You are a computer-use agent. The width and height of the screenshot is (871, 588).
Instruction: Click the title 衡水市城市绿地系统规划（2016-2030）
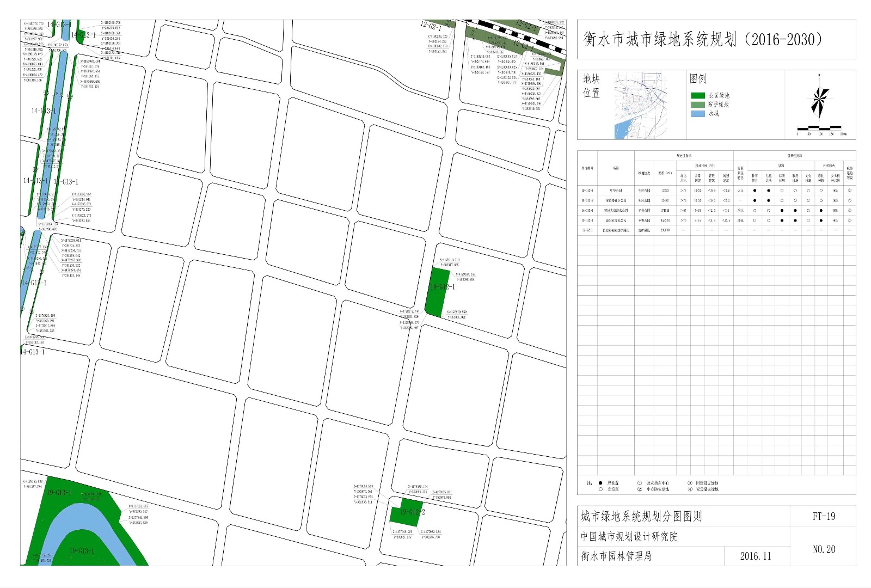pyautogui.click(x=702, y=40)
